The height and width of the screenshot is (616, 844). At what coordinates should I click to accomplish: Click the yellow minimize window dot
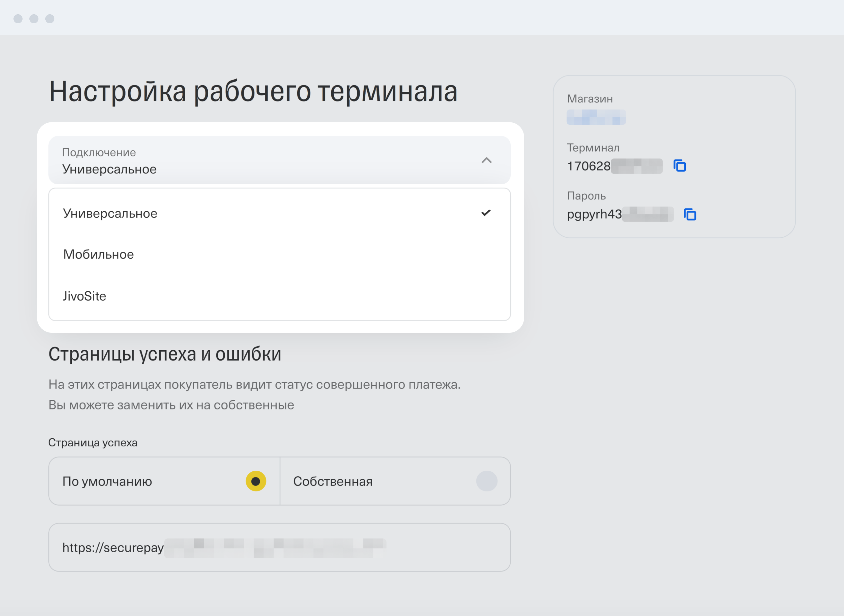click(x=34, y=19)
